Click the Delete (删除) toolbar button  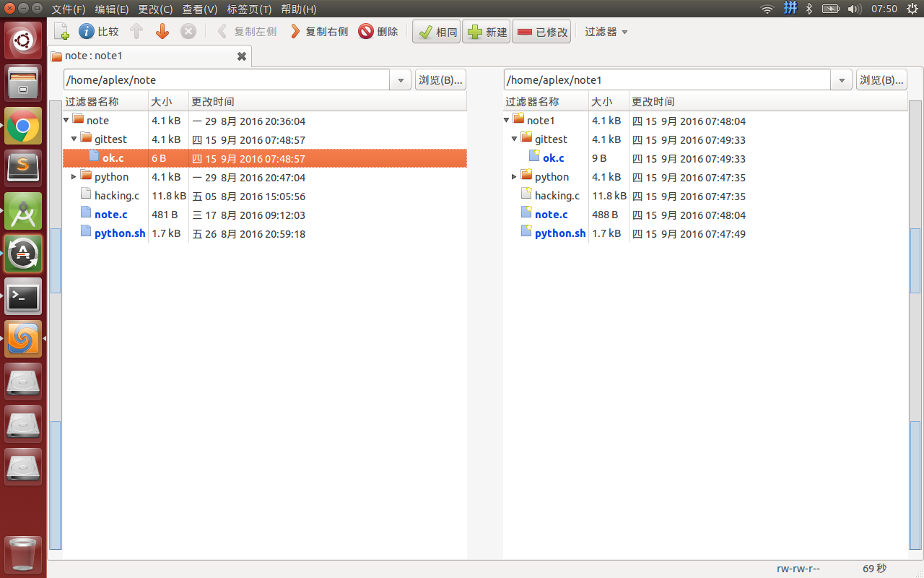(379, 32)
